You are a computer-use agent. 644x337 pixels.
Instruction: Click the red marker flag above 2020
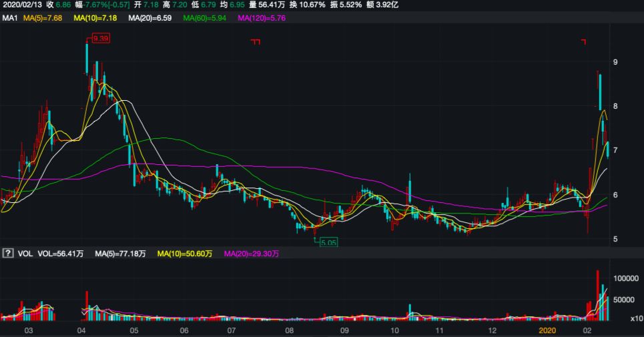point(583,42)
